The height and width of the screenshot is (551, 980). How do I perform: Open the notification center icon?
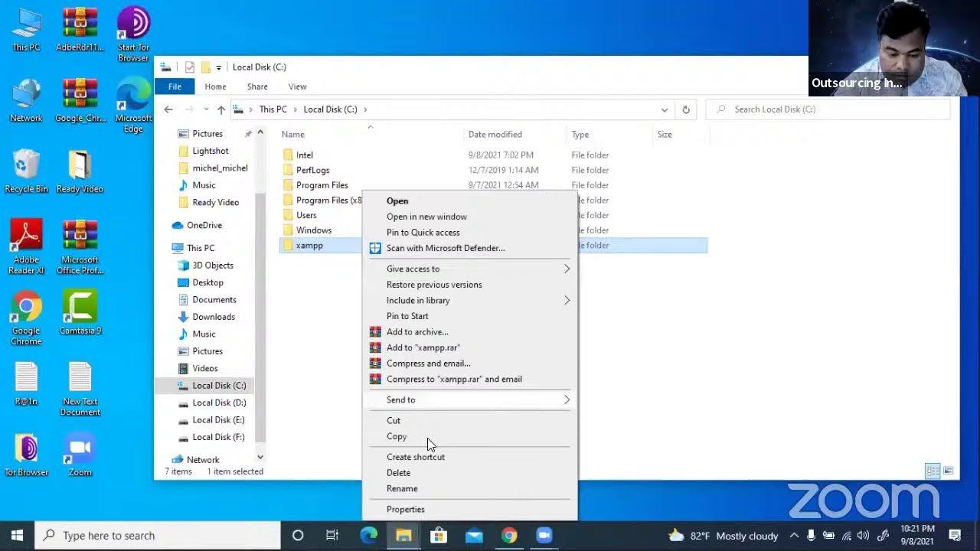[955, 536]
